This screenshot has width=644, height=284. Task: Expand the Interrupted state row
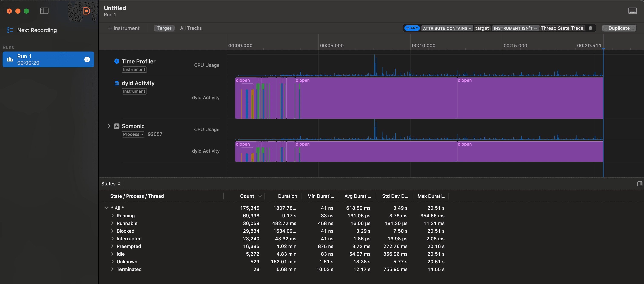click(112, 238)
